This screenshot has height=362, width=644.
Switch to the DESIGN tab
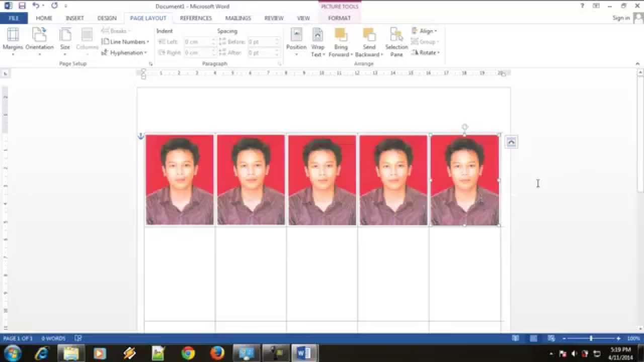tap(107, 18)
